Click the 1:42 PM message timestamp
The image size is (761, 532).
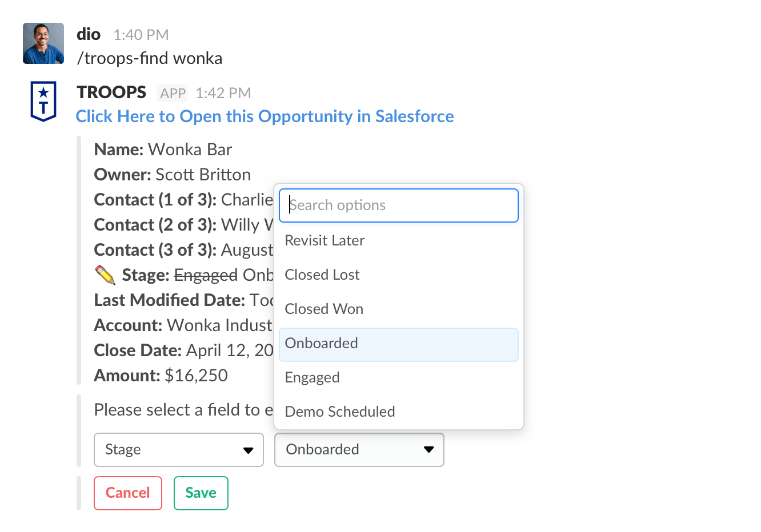click(x=223, y=92)
